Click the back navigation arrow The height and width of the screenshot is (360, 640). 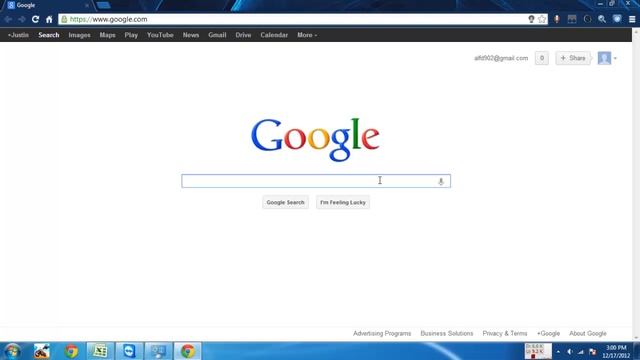point(8,19)
